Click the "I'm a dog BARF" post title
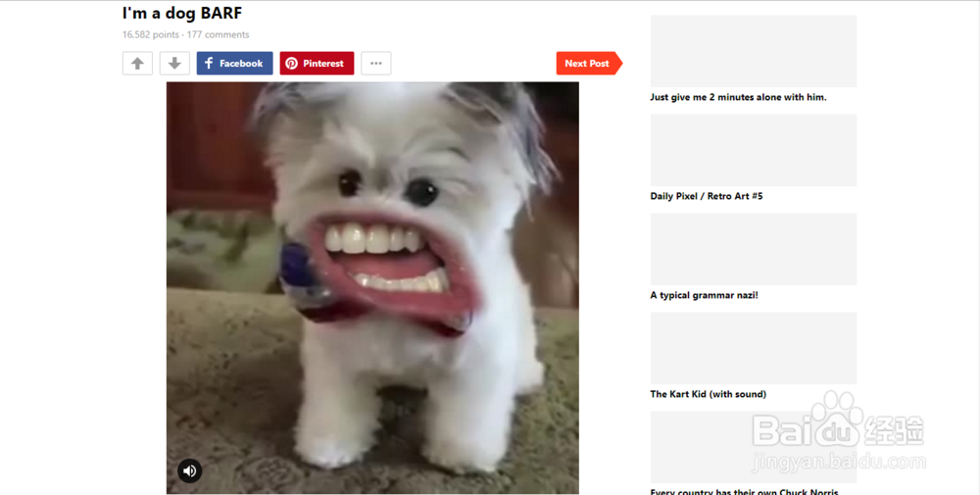 click(182, 13)
